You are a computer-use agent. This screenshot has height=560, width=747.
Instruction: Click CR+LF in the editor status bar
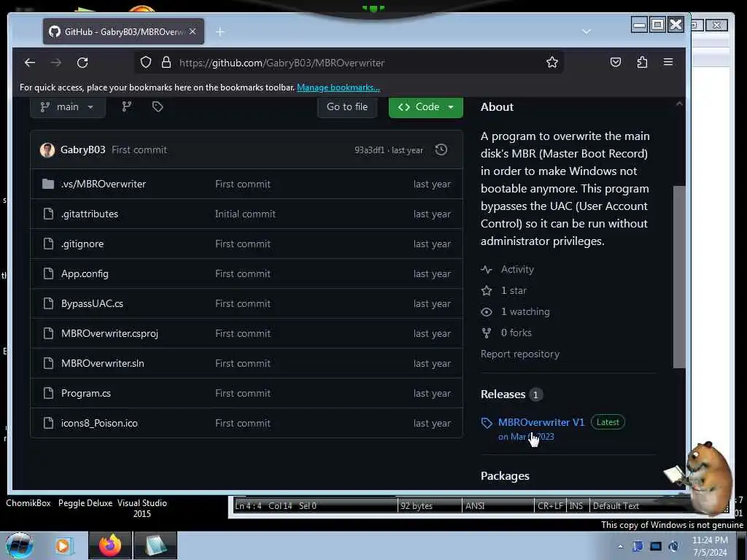550,506
